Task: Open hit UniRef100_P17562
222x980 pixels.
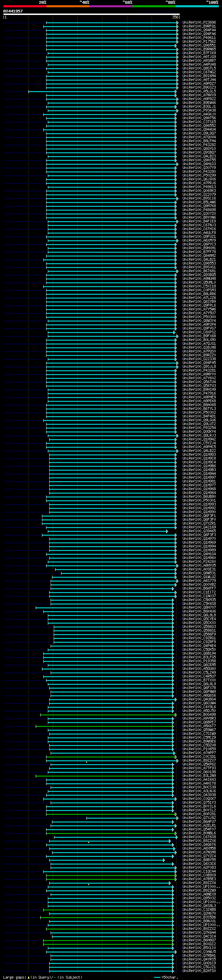Action: [x=199, y=41]
